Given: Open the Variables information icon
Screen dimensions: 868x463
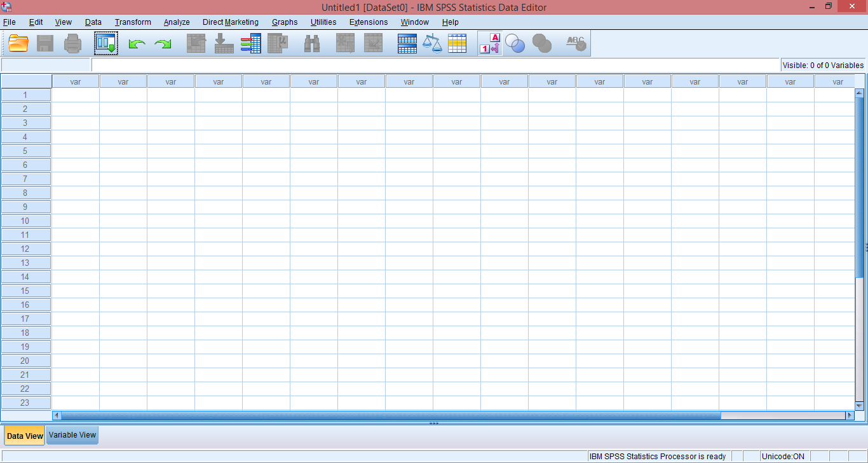Looking at the screenshot, I should [x=250, y=43].
